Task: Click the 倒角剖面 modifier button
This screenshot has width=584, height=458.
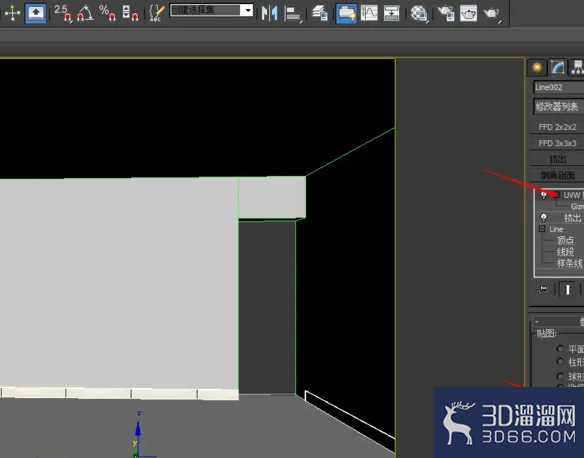Action: pos(557,175)
